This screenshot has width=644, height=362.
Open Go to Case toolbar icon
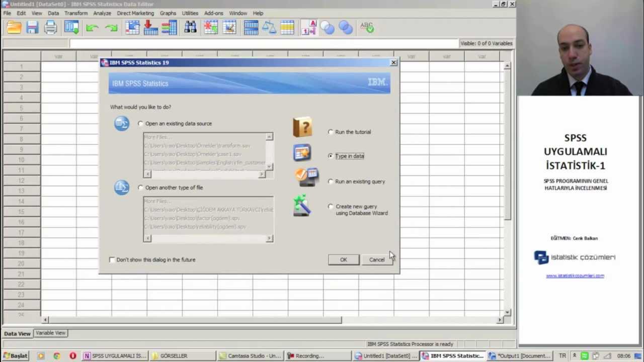tap(132, 27)
